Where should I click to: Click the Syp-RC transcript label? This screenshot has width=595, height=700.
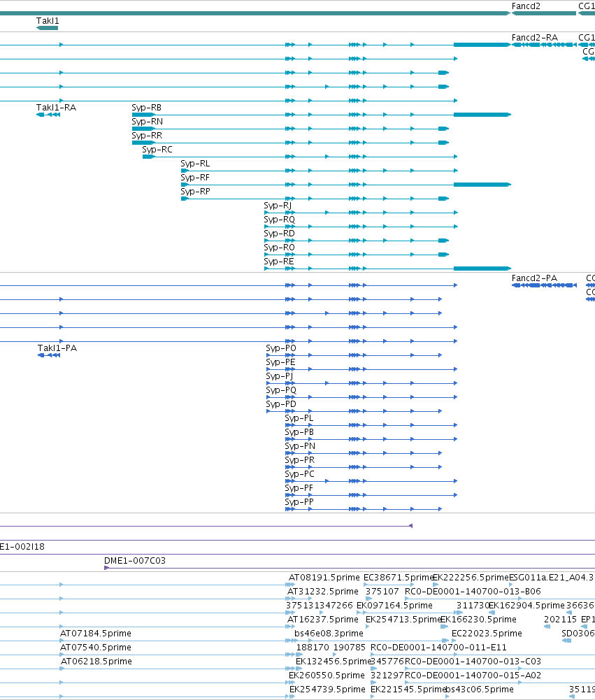[x=157, y=150]
